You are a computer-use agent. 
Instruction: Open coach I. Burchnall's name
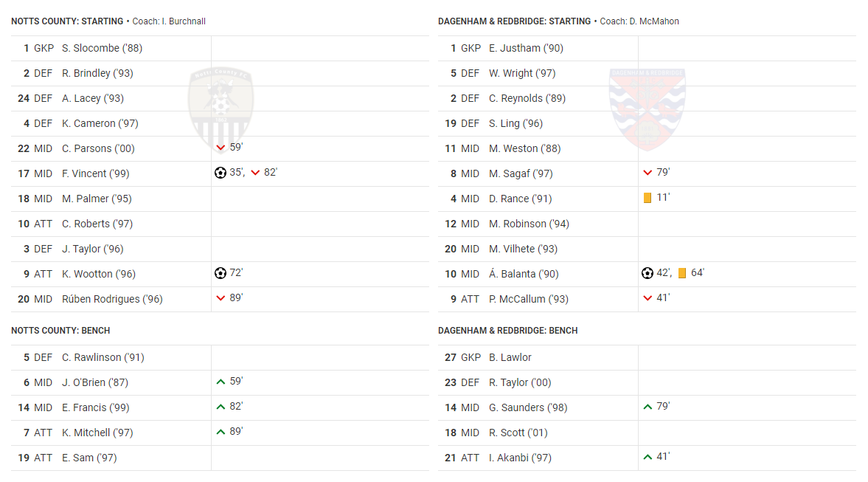[x=183, y=21]
